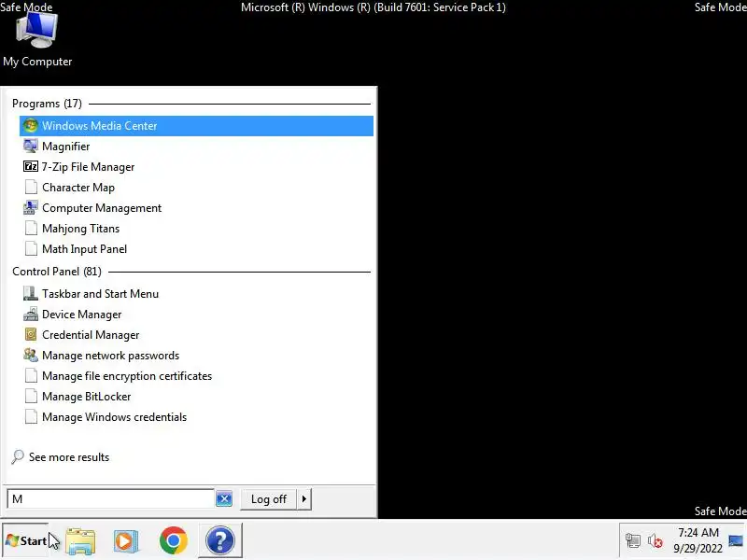This screenshot has width=747, height=560.
Task: Select Math Input Panel text
Action: click(x=84, y=249)
